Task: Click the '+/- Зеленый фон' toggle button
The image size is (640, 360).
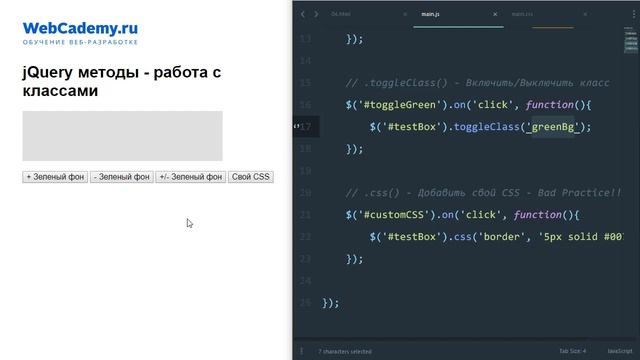Action: (191, 177)
